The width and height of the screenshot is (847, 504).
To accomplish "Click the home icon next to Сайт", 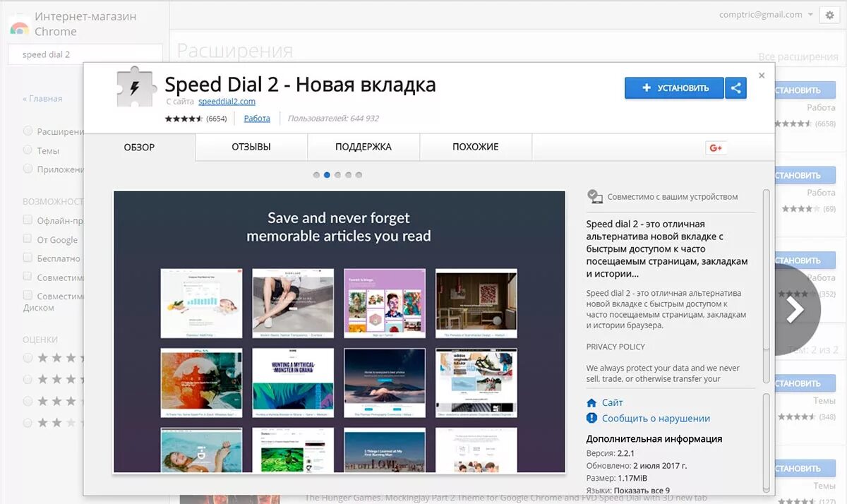I will 591,402.
